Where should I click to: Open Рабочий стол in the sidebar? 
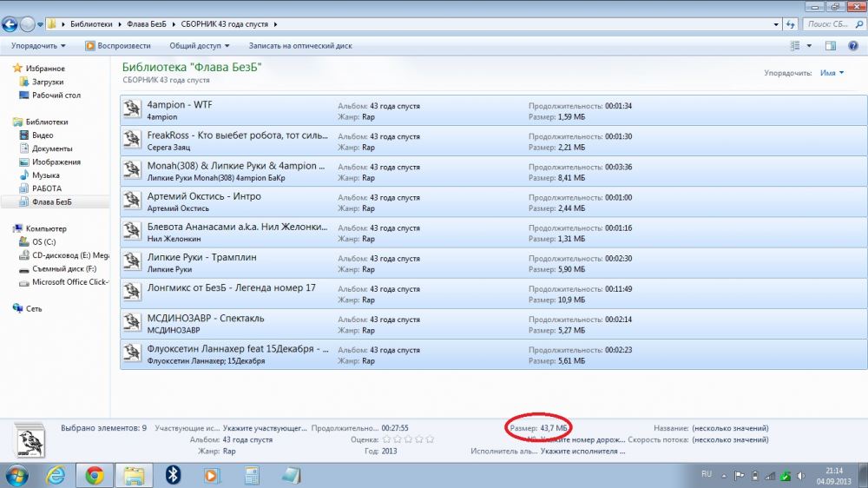[x=49, y=96]
